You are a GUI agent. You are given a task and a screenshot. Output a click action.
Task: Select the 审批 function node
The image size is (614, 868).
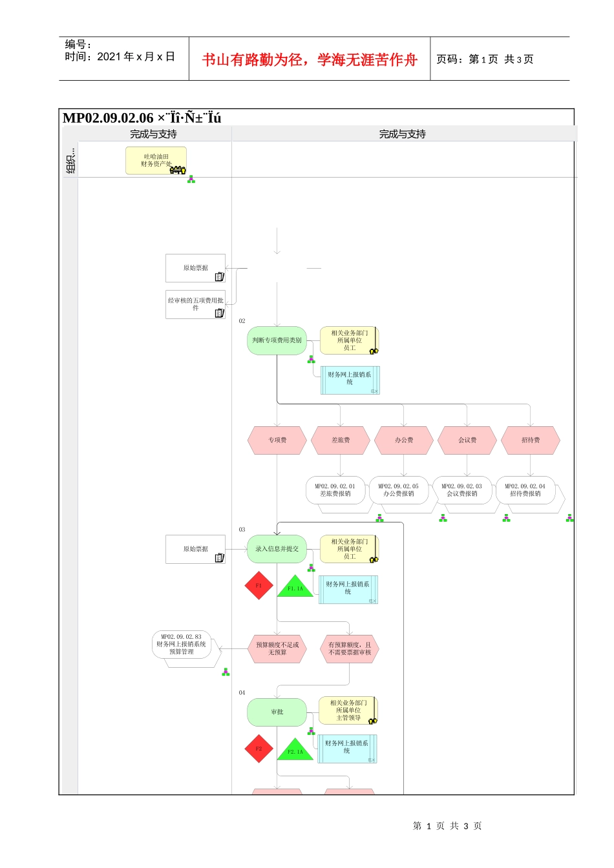tap(277, 712)
